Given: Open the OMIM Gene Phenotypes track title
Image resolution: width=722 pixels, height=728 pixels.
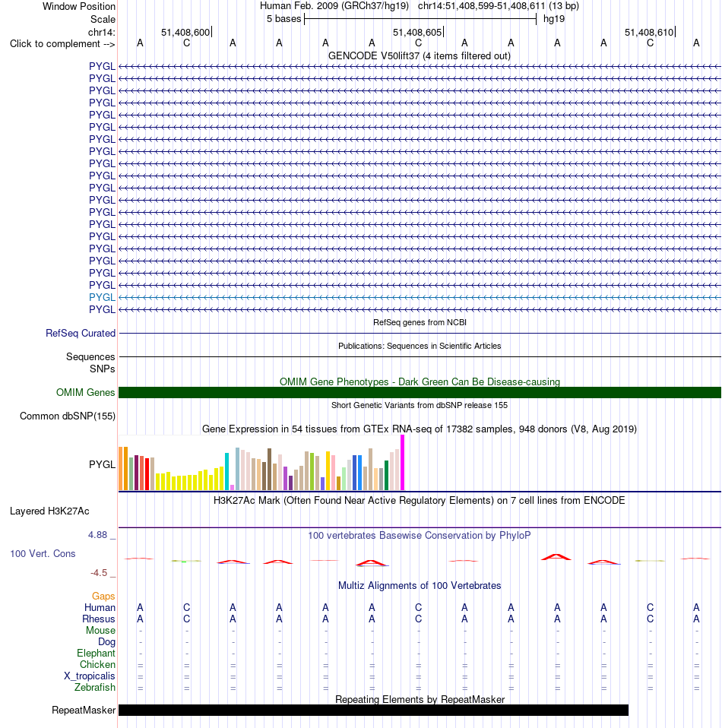Looking at the screenshot, I should (420, 381).
